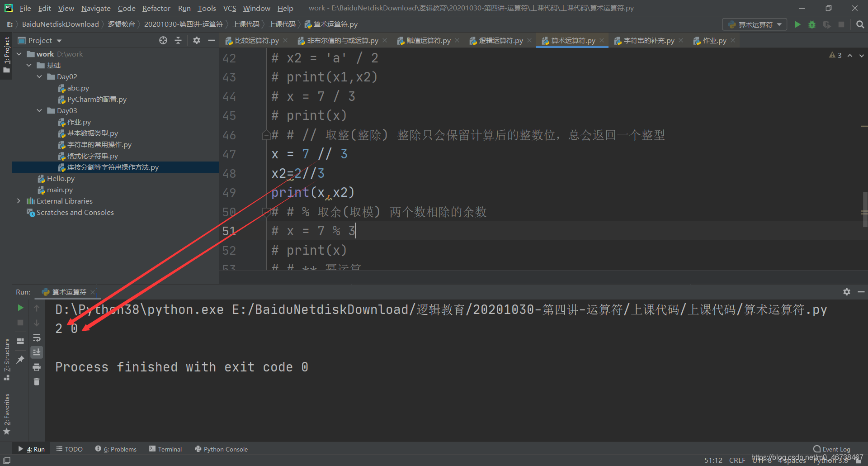
Task: Move up stack trace arrow
Action: pos(37,308)
